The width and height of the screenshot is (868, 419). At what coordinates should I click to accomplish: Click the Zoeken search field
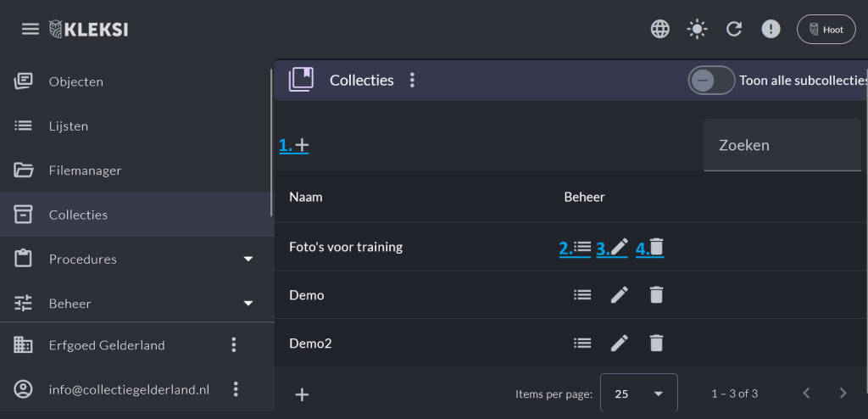(782, 145)
